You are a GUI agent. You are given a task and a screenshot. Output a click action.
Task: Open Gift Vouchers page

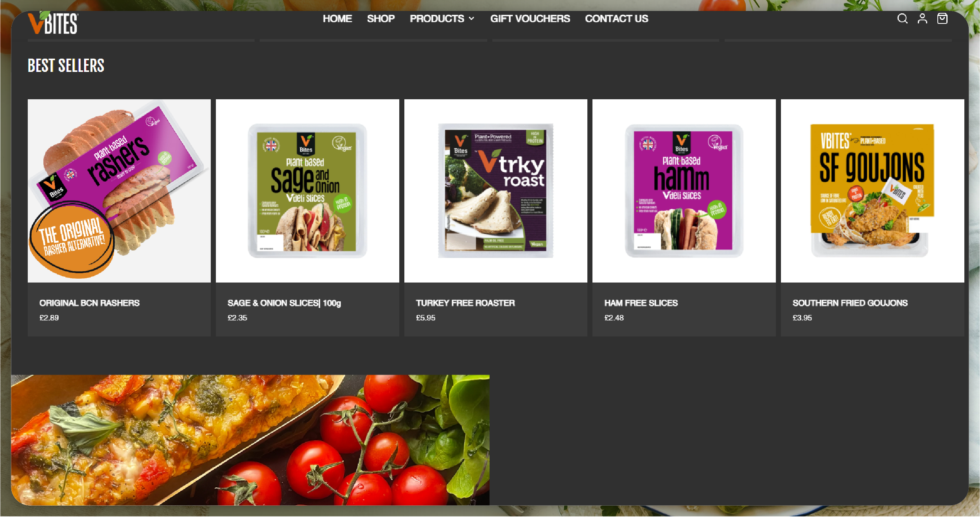[x=530, y=19]
